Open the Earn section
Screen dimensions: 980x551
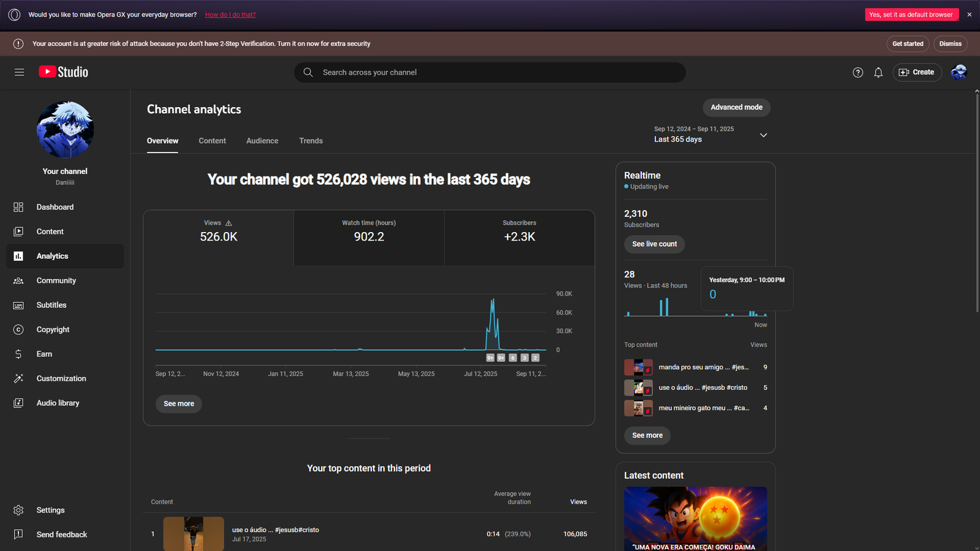click(44, 354)
